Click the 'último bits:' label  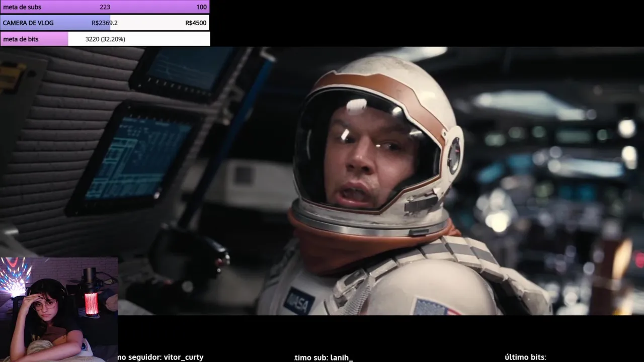[525, 357]
